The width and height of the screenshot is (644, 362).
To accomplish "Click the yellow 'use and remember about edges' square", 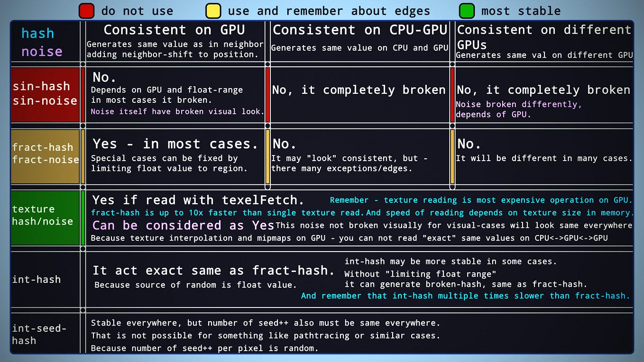I will [213, 10].
